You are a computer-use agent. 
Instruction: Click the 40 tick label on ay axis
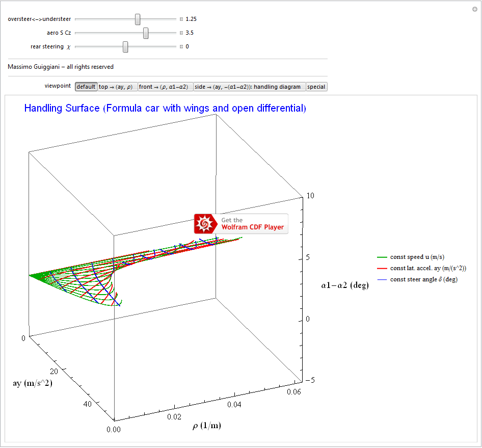pos(87,404)
